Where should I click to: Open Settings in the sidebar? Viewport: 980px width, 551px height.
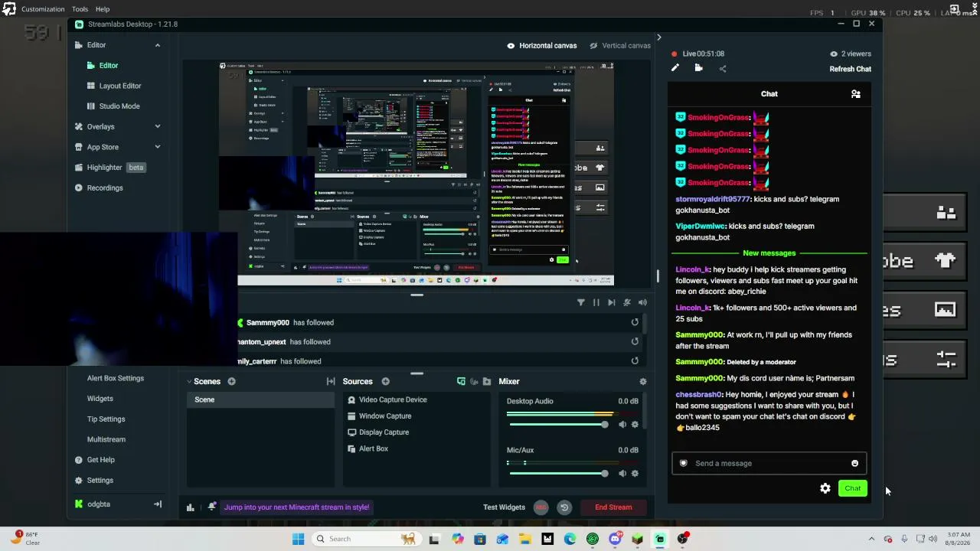point(100,481)
